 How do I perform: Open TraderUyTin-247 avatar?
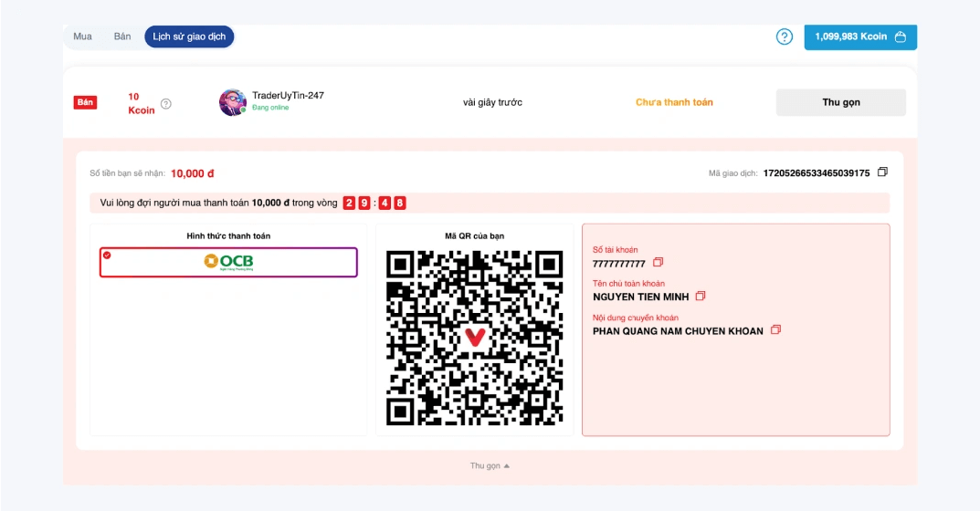point(233,102)
